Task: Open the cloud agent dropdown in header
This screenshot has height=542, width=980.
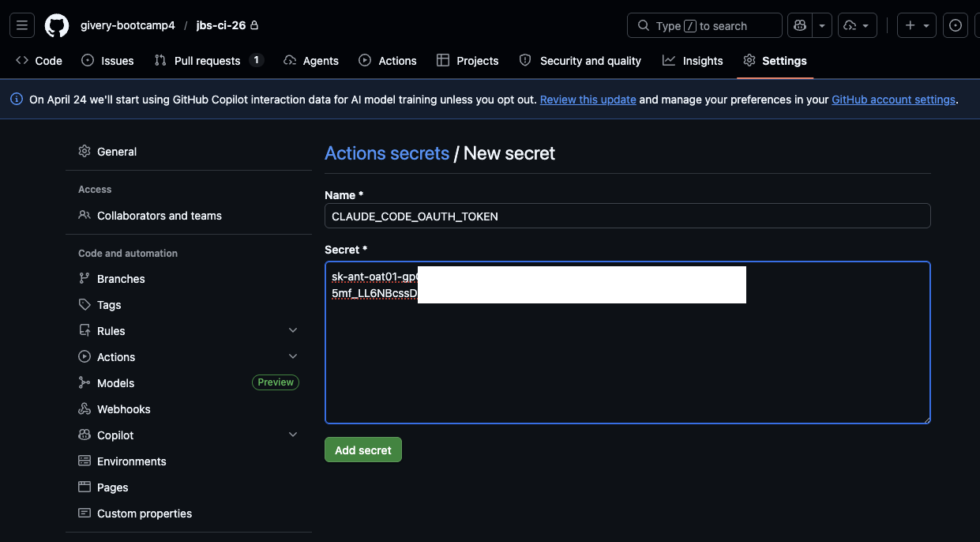Action: 858,25
